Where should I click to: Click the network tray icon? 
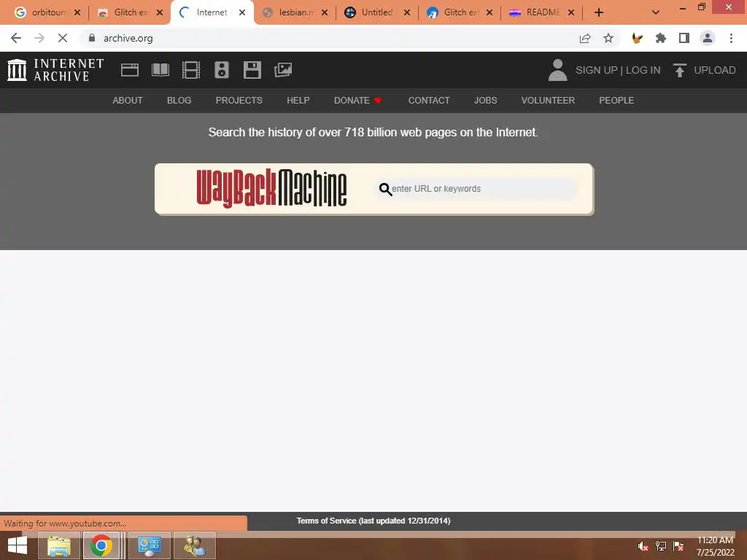click(x=661, y=546)
